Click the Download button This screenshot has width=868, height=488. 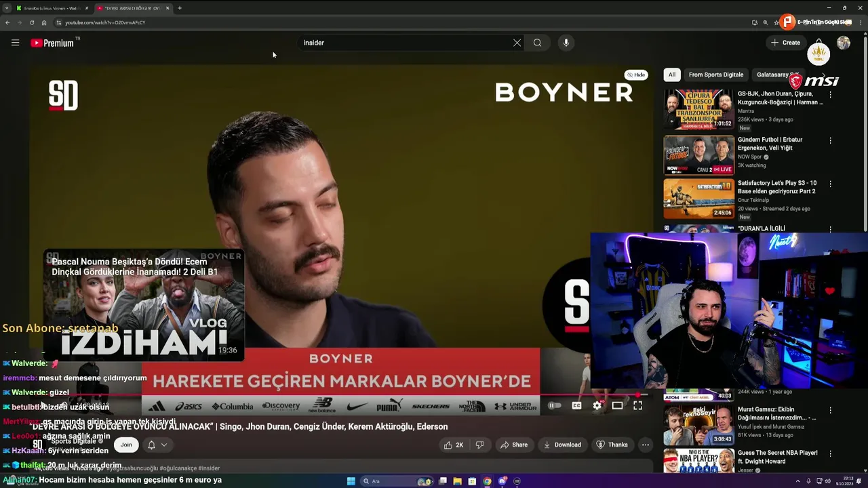tap(562, 445)
